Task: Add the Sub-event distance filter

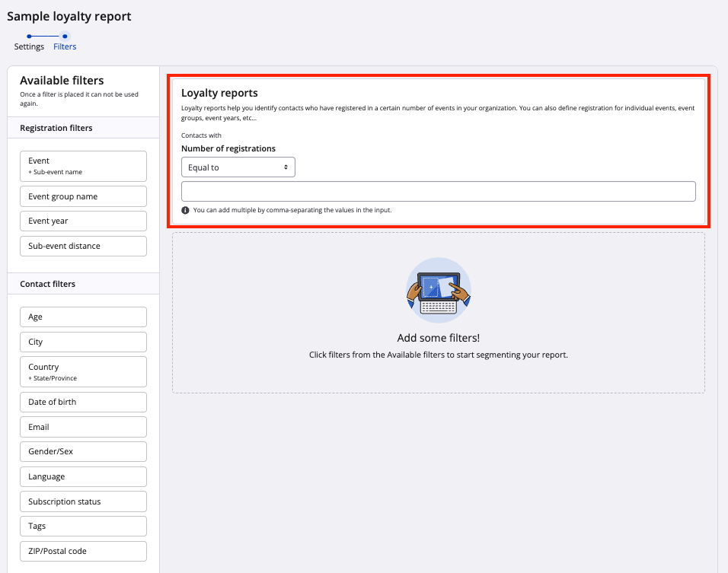Action: click(x=83, y=247)
